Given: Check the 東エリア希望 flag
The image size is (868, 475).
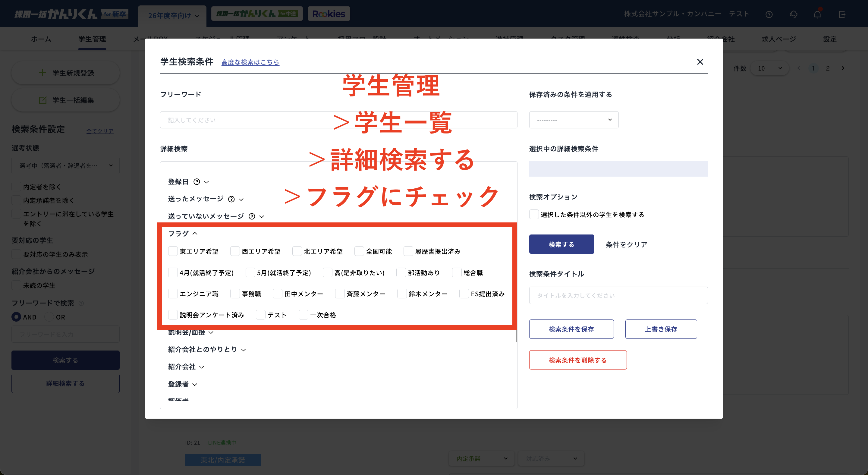Looking at the screenshot, I should coord(173,251).
